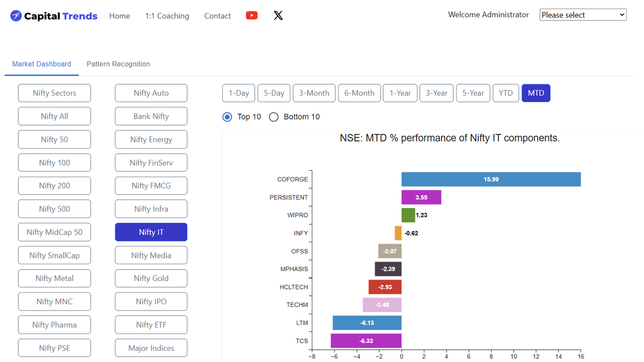Click the COFORGE 15.99 bar
Screen dimensions: 644x362
491,179
